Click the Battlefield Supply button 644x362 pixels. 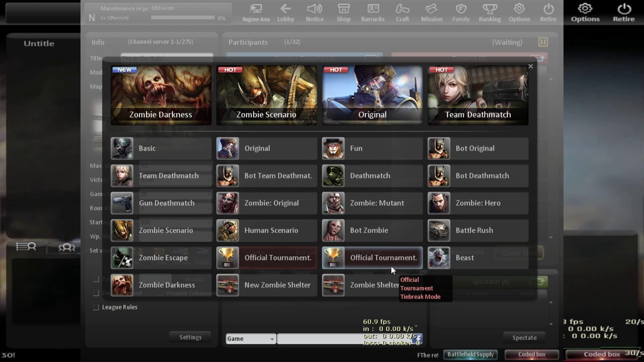tap(470, 354)
